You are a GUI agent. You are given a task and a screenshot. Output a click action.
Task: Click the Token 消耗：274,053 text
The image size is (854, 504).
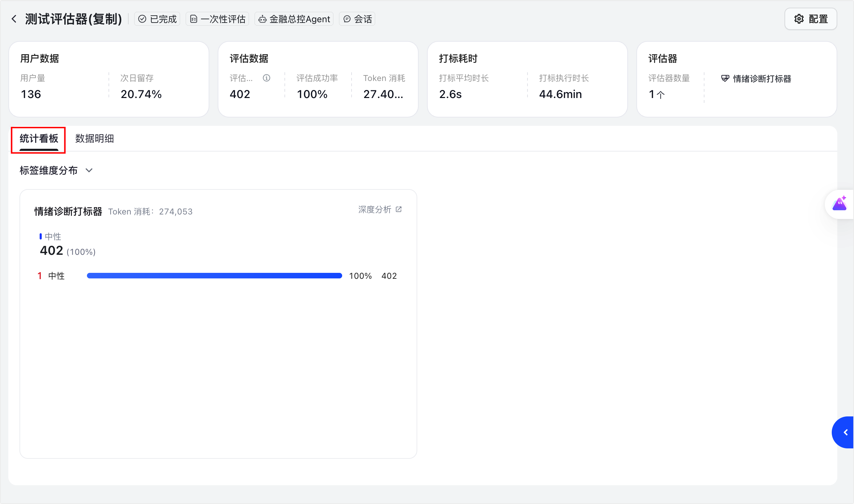pos(150,211)
